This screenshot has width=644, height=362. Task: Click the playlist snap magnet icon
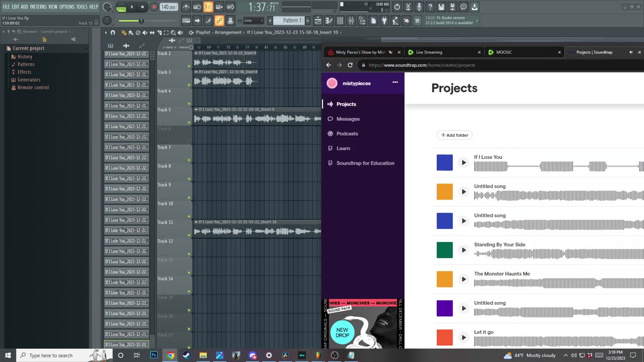click(x=113, y=33)
